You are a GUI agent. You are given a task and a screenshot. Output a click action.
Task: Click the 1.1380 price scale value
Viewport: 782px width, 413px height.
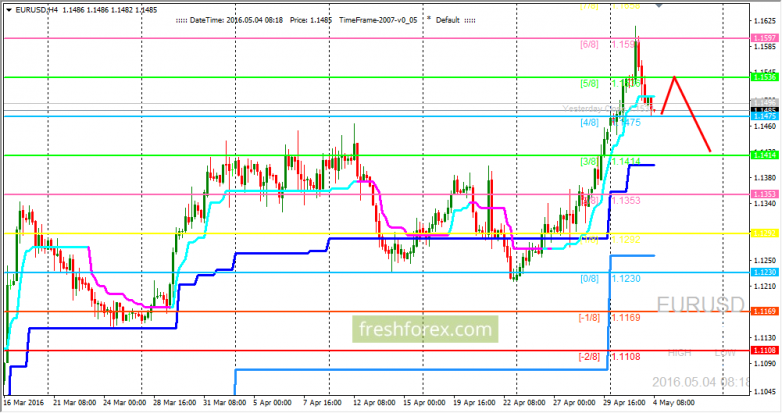[765, 178]
